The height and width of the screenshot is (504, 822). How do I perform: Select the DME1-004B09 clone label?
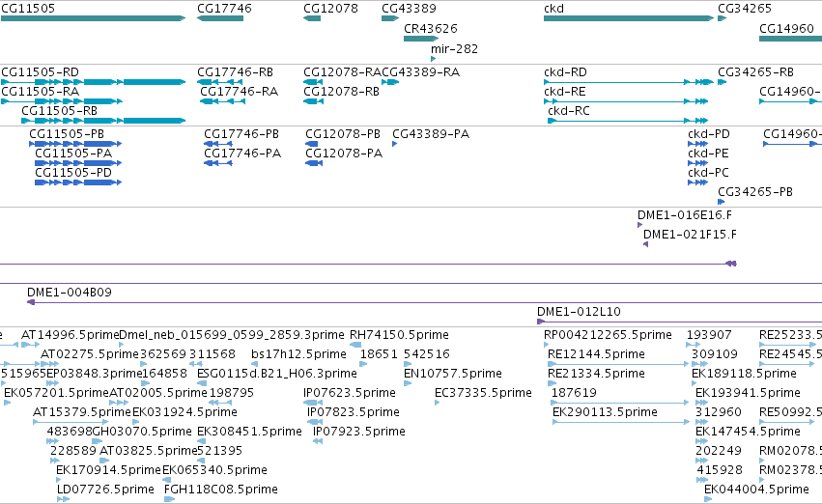(x=70, y=293)
